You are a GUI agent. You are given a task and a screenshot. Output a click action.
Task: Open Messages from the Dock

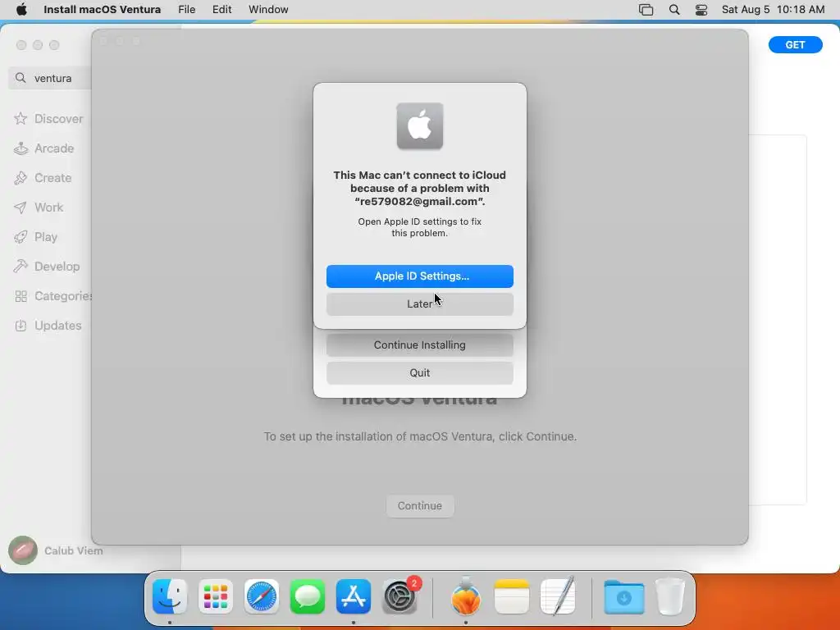[308, 597]
